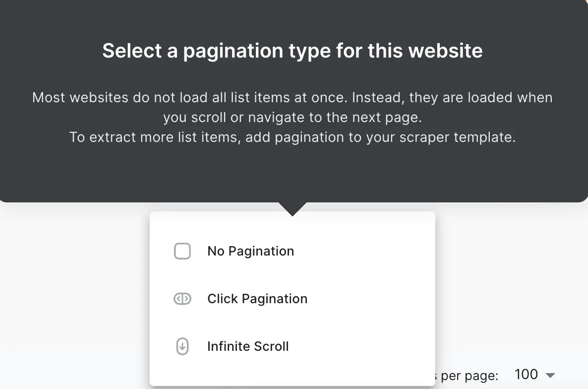Click the No Pagination text label
The height and width of the screenshot is (389, 588).
(250, 251)
